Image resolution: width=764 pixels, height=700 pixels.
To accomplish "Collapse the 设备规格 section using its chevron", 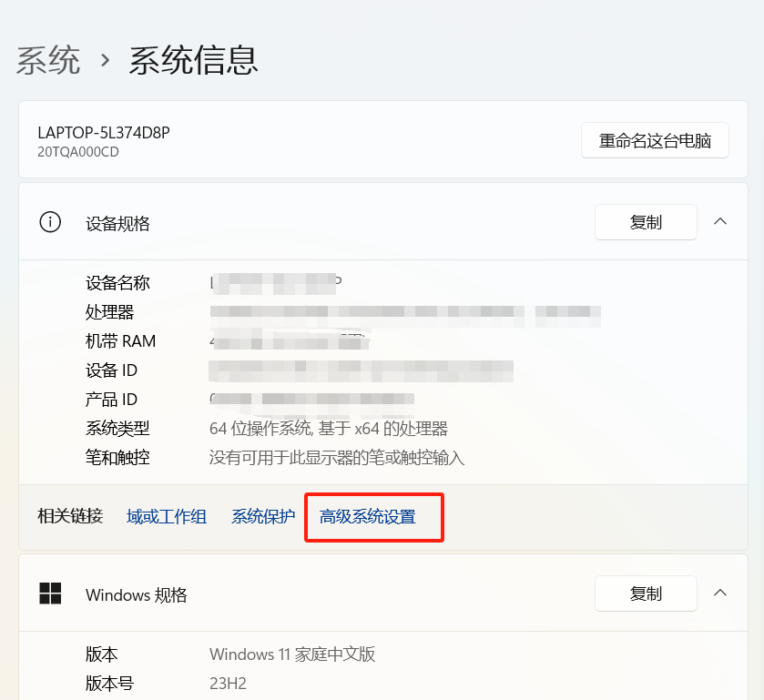I will tap(719, 221).
